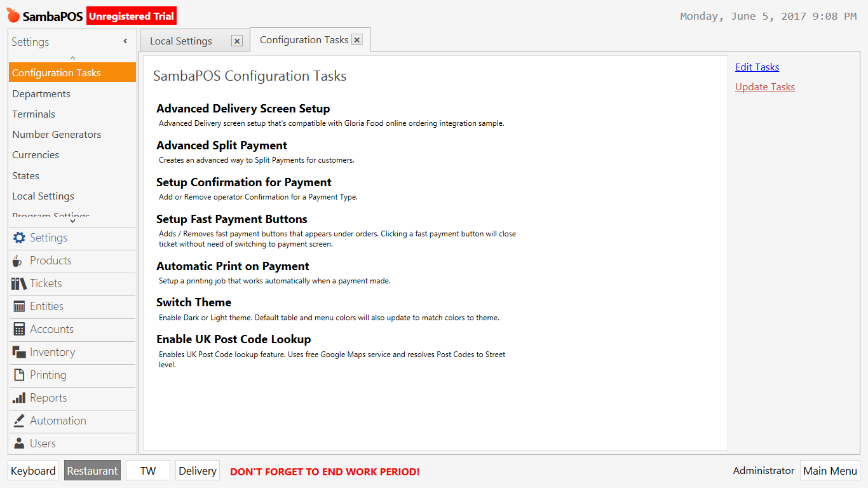Open the Automation section
This screenshot has width=868, height=488.
[72, 421]
